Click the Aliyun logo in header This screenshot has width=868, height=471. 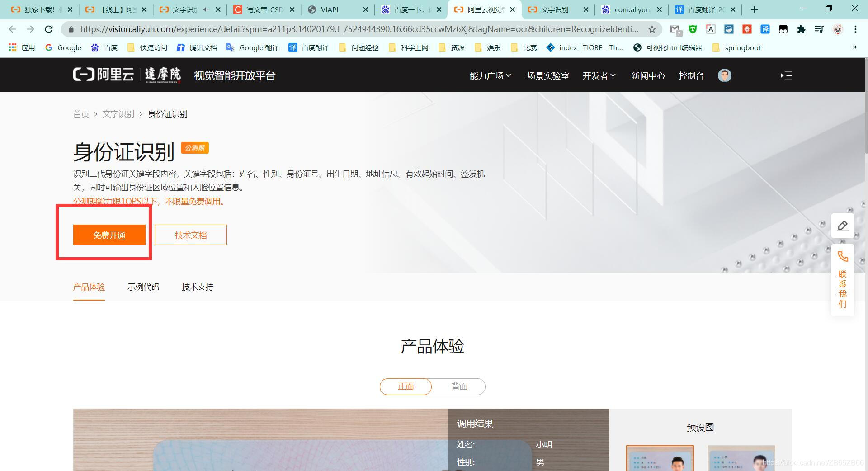click(x=104, y=75)
